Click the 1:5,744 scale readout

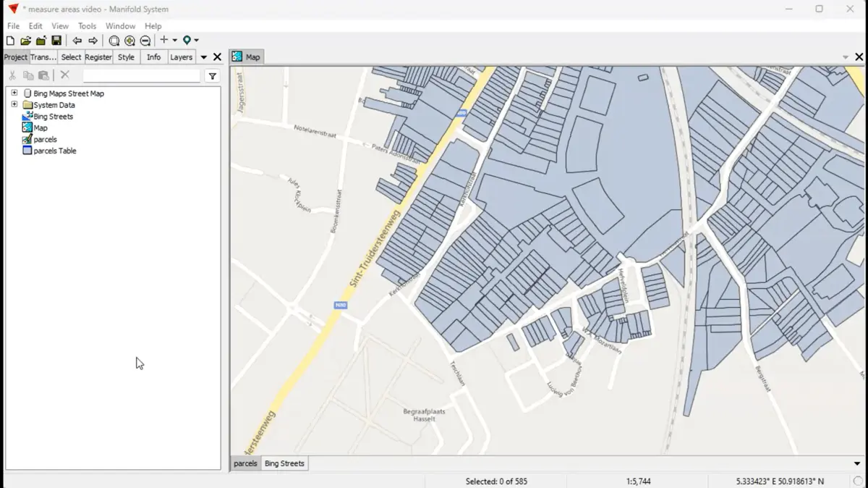[638, 481]
